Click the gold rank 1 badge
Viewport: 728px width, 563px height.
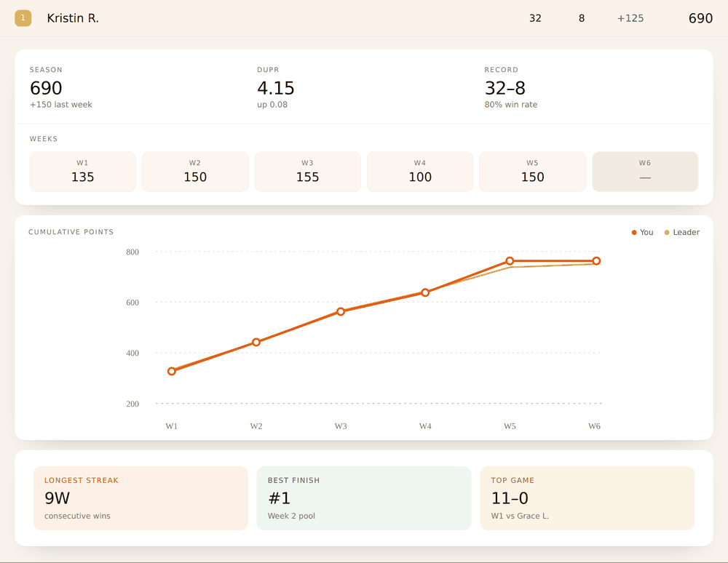tap(23, 18)
